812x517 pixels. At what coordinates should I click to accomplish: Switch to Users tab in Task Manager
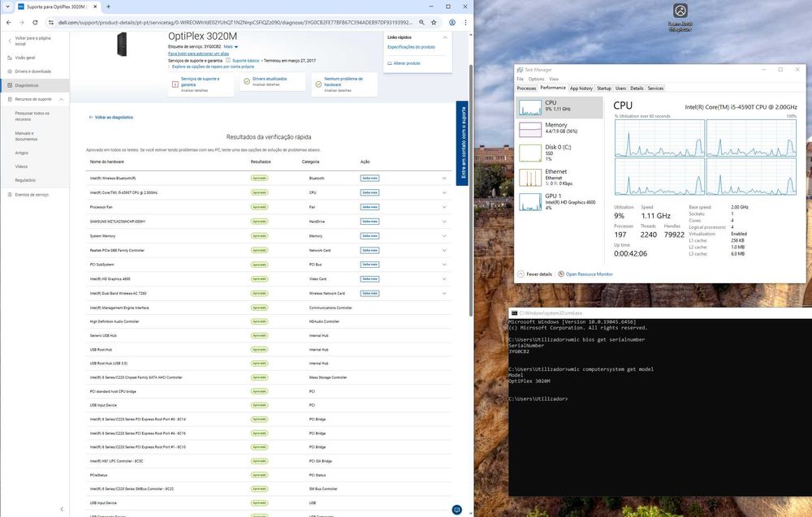click(621, 88)
